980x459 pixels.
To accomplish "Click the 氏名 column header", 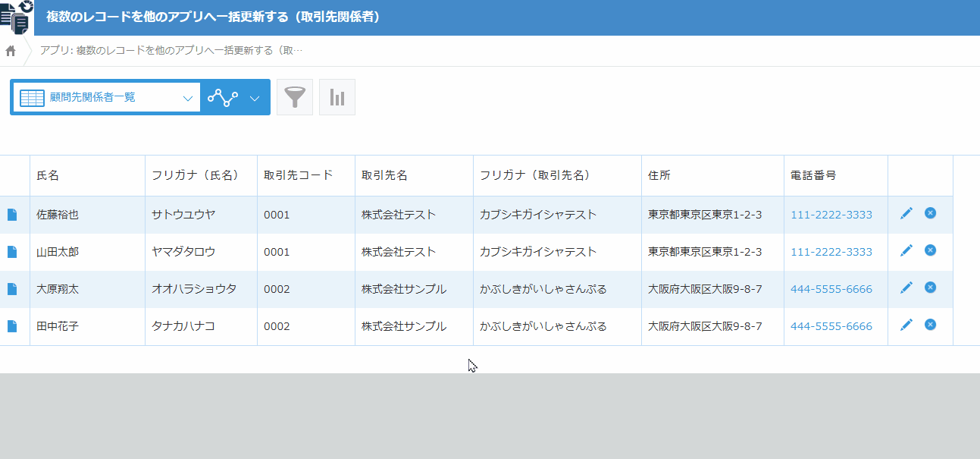I will coord(48,175).
